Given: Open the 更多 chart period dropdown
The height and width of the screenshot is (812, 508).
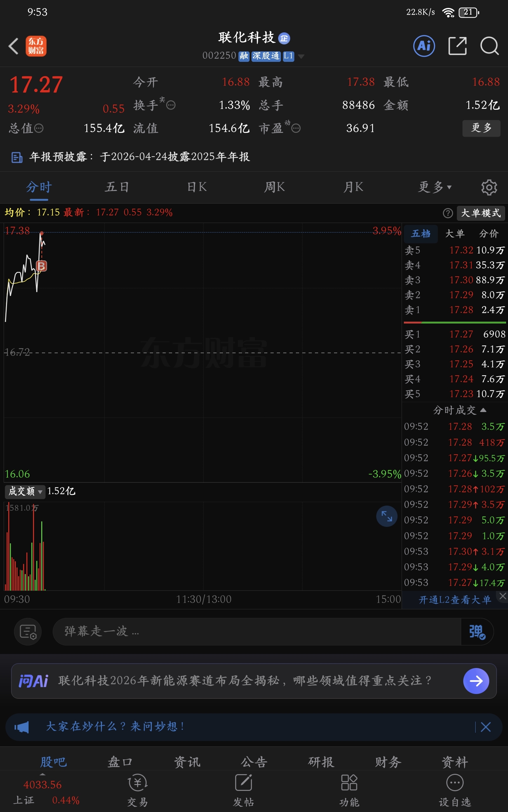Looking at the screenshot, I should click(435, 187).
